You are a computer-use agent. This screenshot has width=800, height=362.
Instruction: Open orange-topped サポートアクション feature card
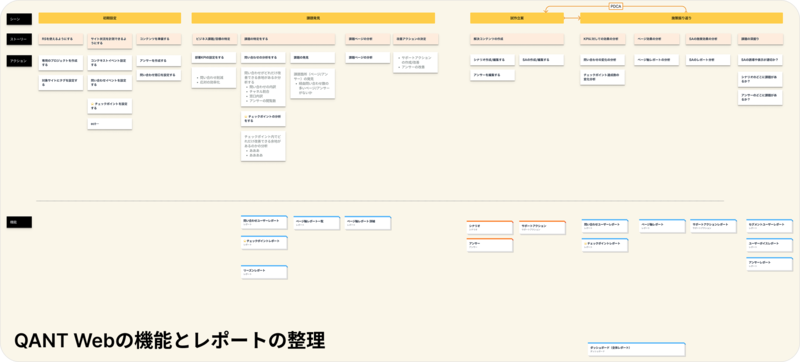pos(542,228)
